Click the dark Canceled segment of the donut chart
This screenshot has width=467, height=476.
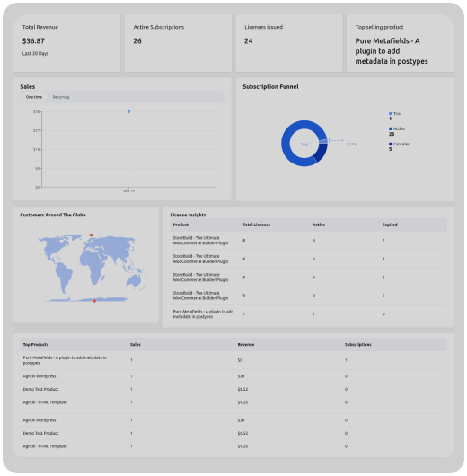coord(322,154)
